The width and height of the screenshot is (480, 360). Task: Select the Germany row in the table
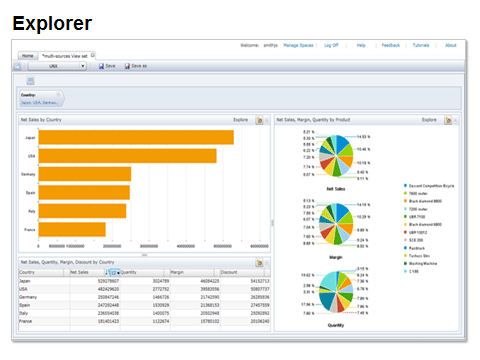[144, 297]
